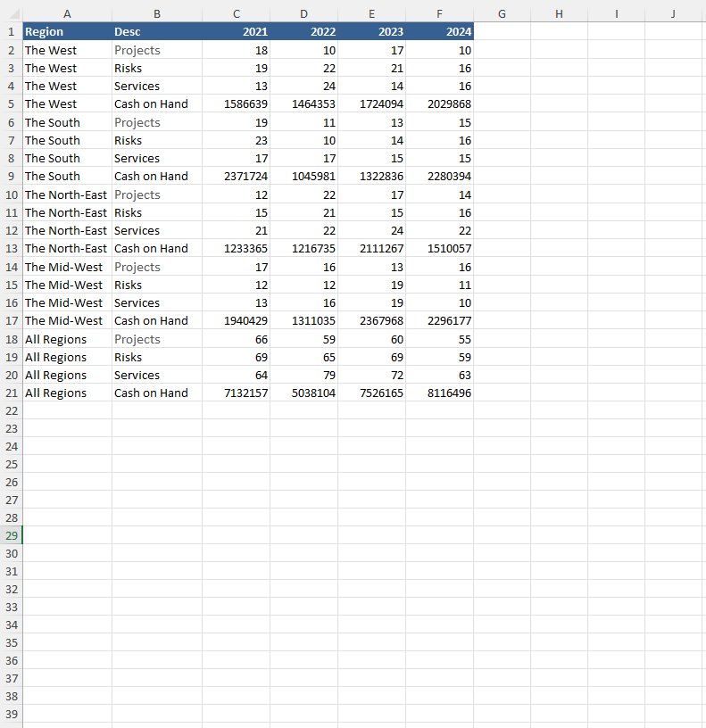
Task: Select row 21 header
Action: [x=11, y=393]
